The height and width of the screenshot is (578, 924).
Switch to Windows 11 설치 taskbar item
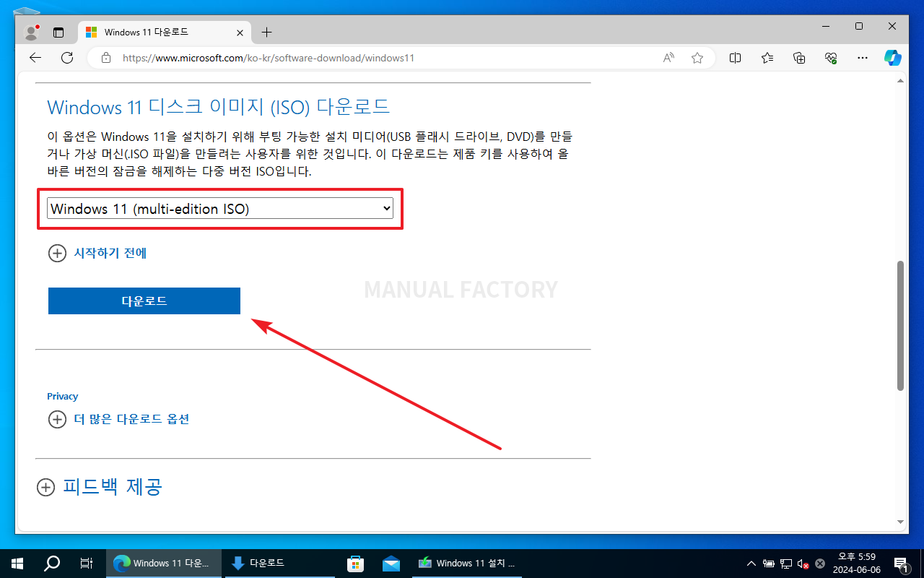tap(468, 564)
